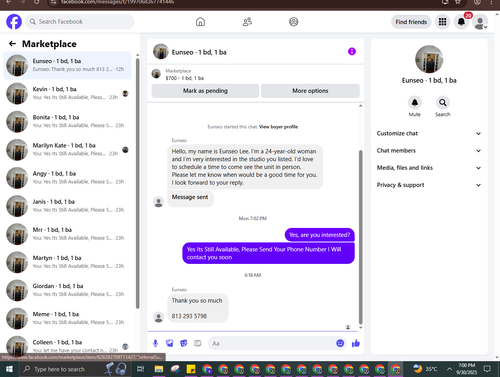500x377 pixels.
Task: Click More options button
Action: [x=310, y=91]
